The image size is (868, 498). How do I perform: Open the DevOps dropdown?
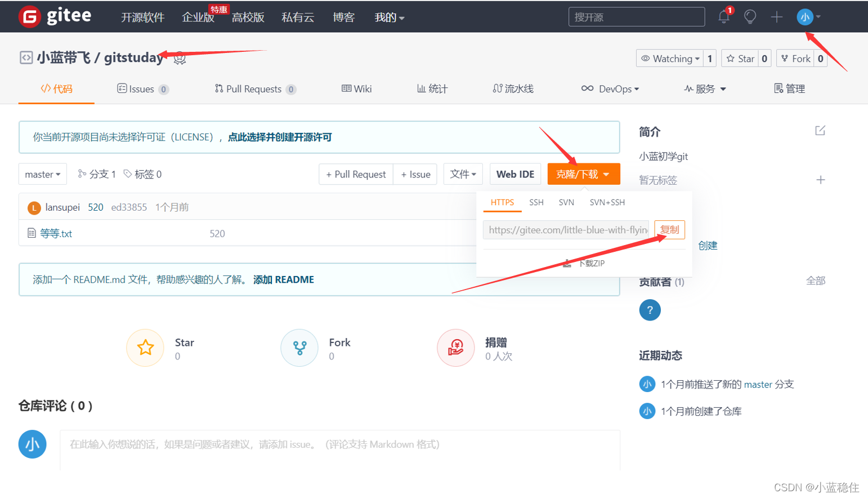[x=610, y=89]
